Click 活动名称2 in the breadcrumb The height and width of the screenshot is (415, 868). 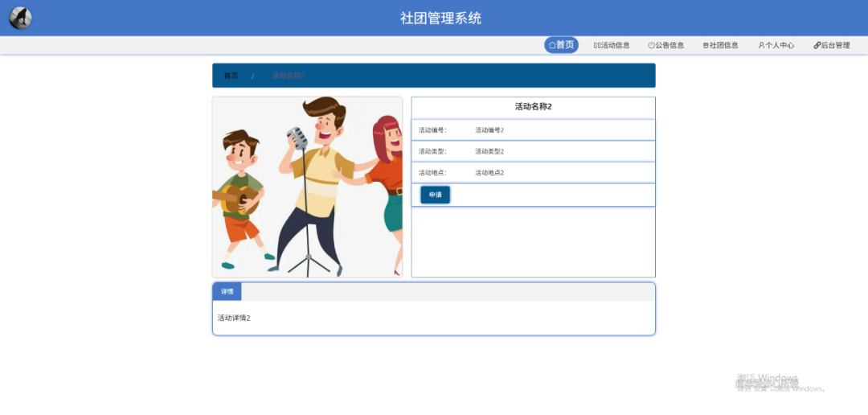288,76
